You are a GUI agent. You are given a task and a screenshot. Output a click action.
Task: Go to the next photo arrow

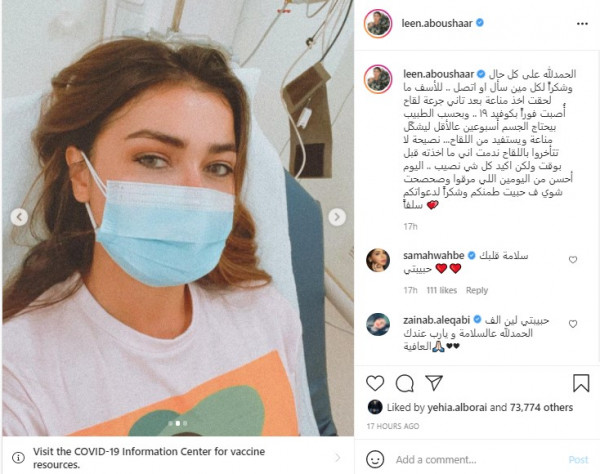pos(337,217)
